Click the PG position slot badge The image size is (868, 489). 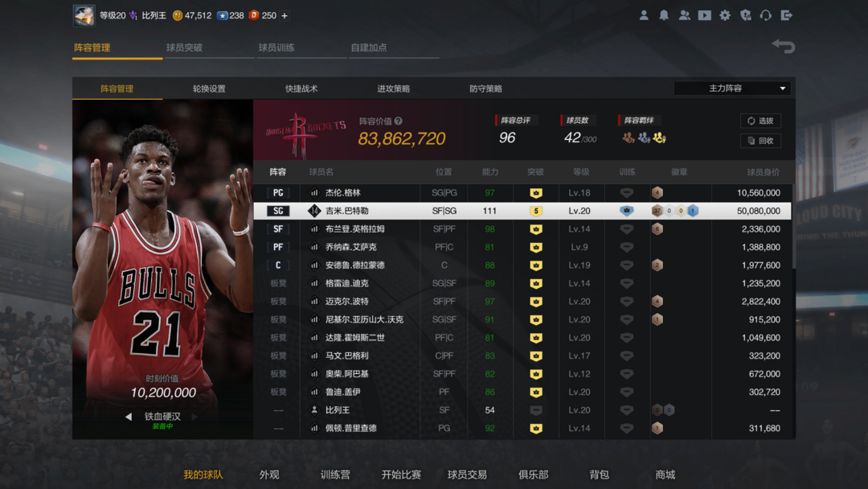(278, 193)
